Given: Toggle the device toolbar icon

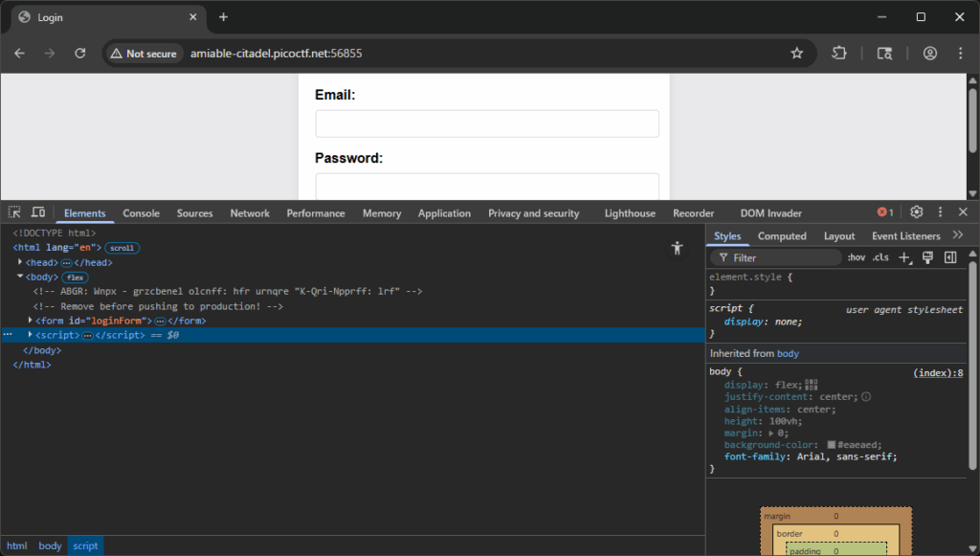Looking at the screenshot, I should click(x=38, y=212).
